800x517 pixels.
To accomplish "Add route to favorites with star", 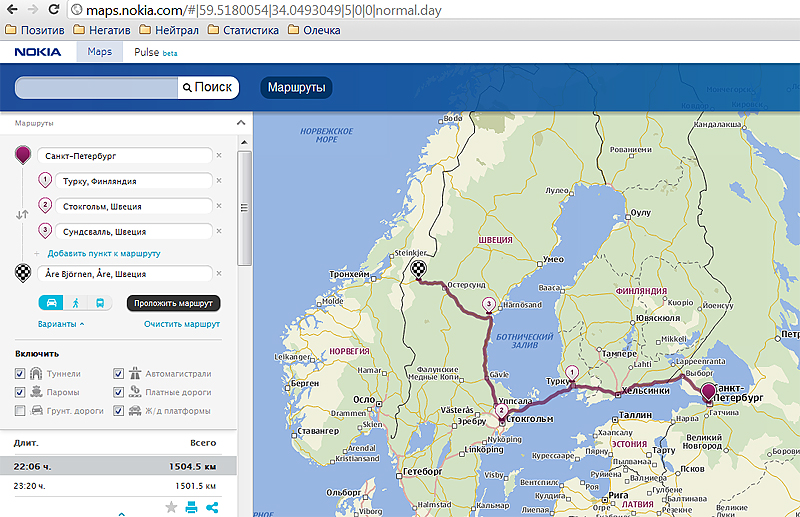I will (171, 508).
